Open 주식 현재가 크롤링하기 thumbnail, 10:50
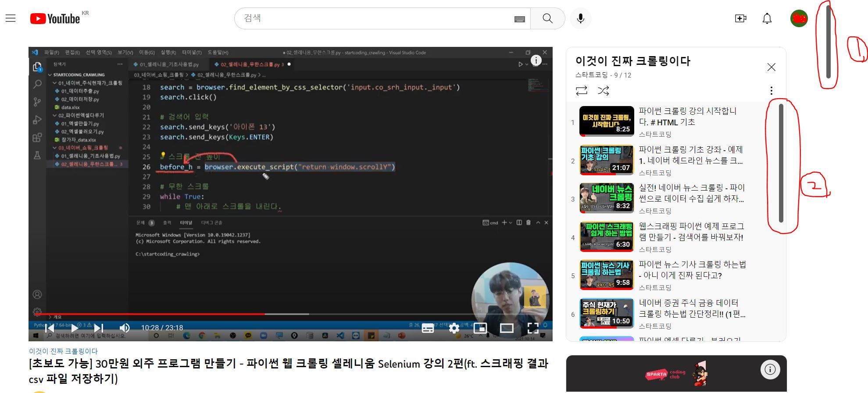868x393 pixels. pyautogui.click(x=607, y=313)
